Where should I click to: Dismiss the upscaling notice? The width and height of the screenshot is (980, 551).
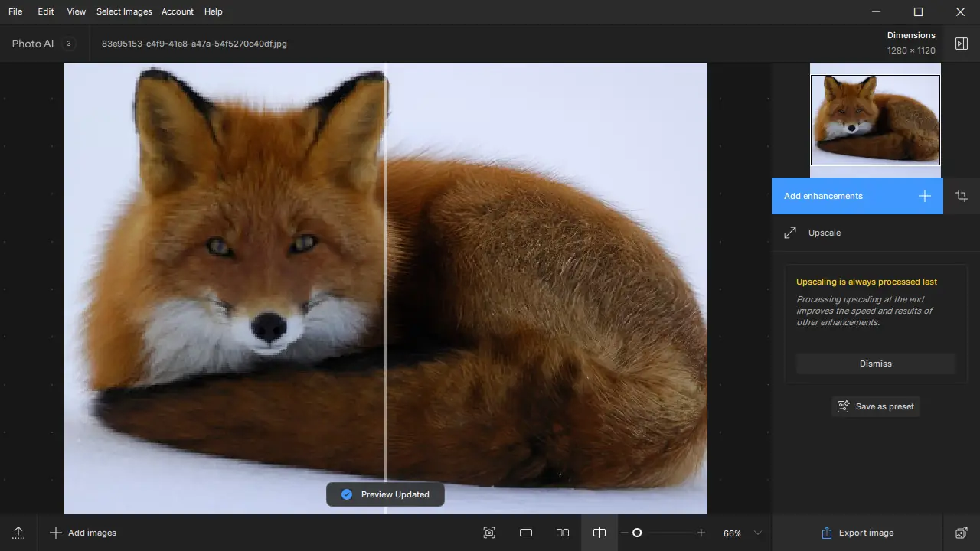click(x=875, y=364)
